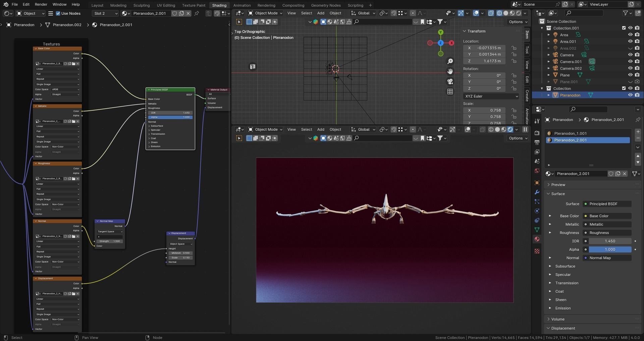Screen dimensions: 644x341
Task: Lock the X location value
Action: tap(514, 48)
